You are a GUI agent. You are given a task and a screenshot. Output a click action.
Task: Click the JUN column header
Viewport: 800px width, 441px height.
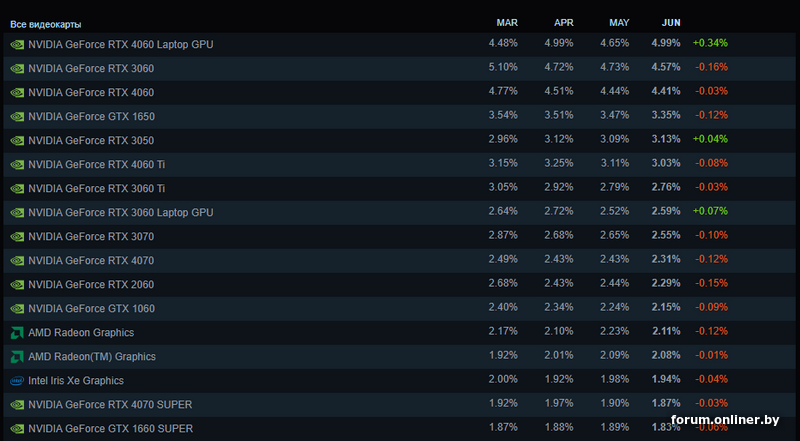pos(671,22)
